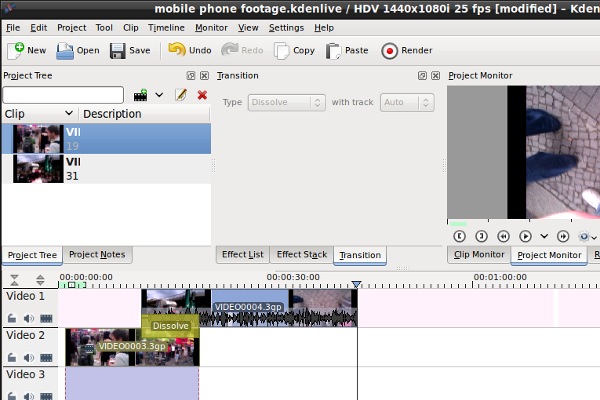Float the Transition panel

point(422,76)
